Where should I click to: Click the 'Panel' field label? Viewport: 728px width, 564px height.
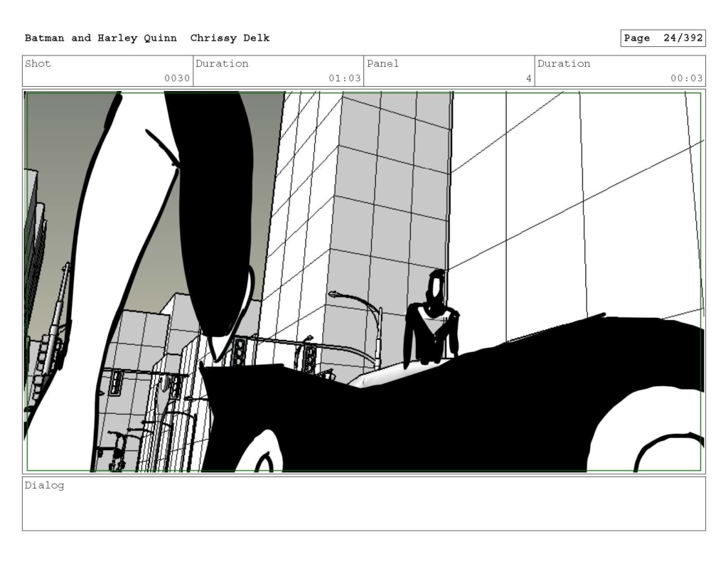click(382, 63)
